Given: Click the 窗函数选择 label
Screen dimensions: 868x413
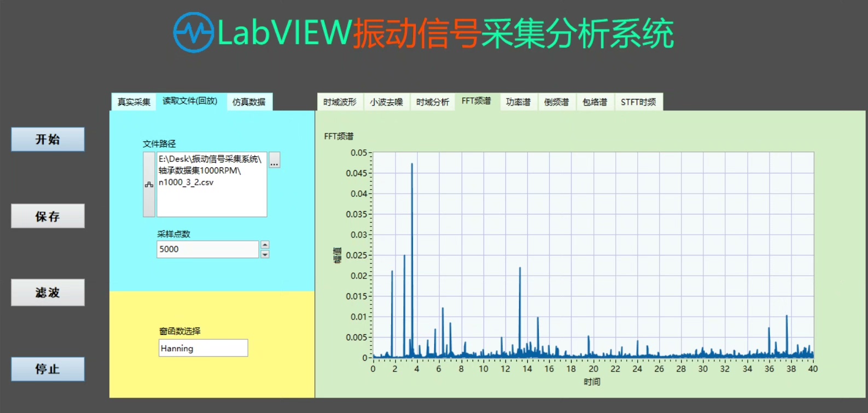Looking at the screenshot, I should point(179,331).
